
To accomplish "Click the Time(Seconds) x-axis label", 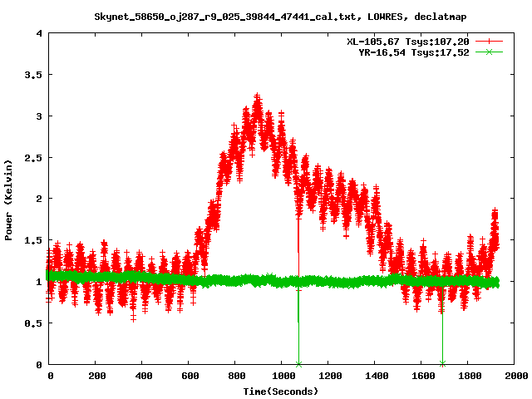I will (x=281, y=392).
